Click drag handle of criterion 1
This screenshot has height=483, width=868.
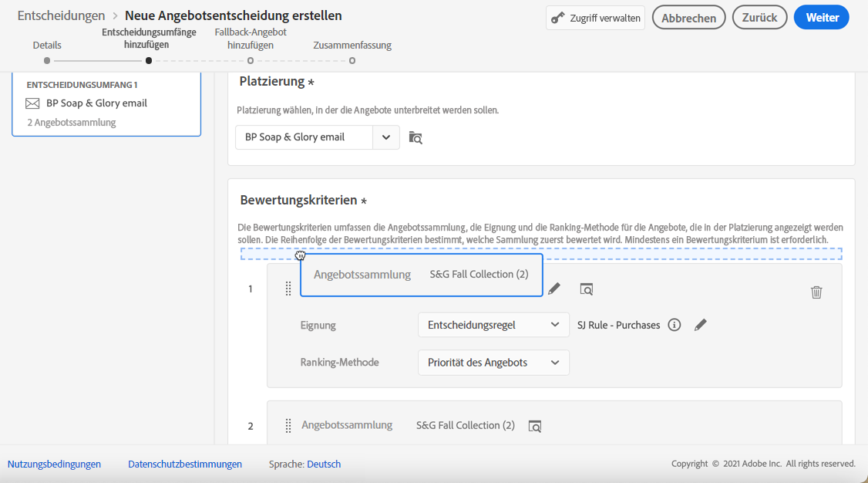(x=288, y=289)
